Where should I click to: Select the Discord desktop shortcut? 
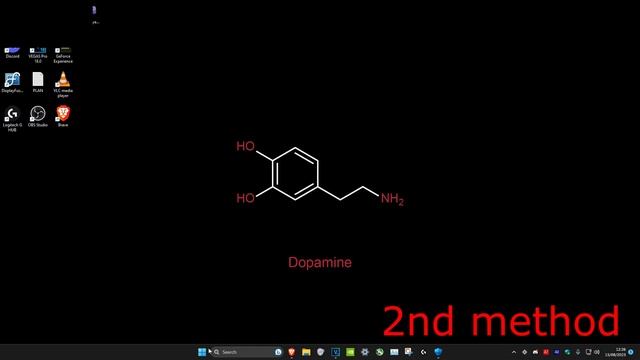pos(12,53)
